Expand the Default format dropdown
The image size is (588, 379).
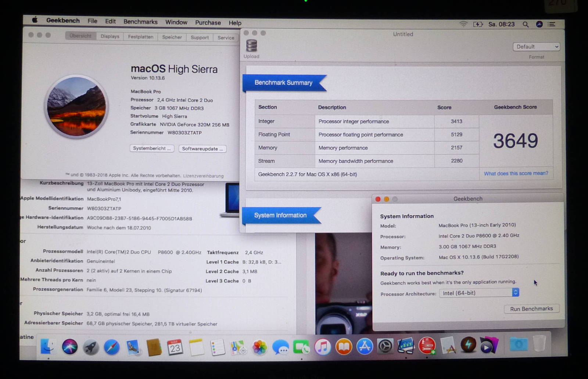536,47
